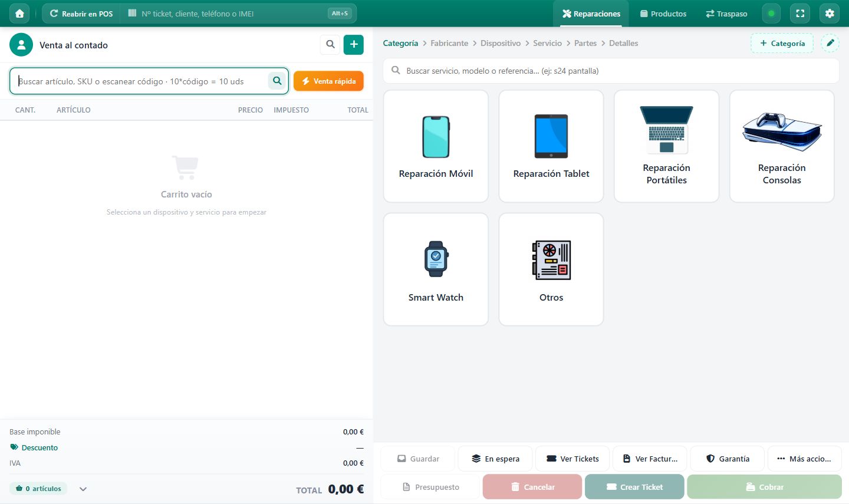The image size is (849, 504).
Task: Click the green status indicator button
Action: click(771, 14)
